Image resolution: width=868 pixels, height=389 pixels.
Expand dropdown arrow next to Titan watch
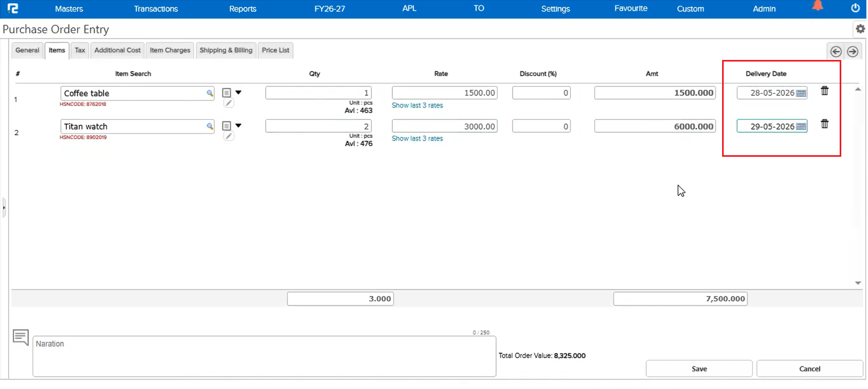(238, 126)
